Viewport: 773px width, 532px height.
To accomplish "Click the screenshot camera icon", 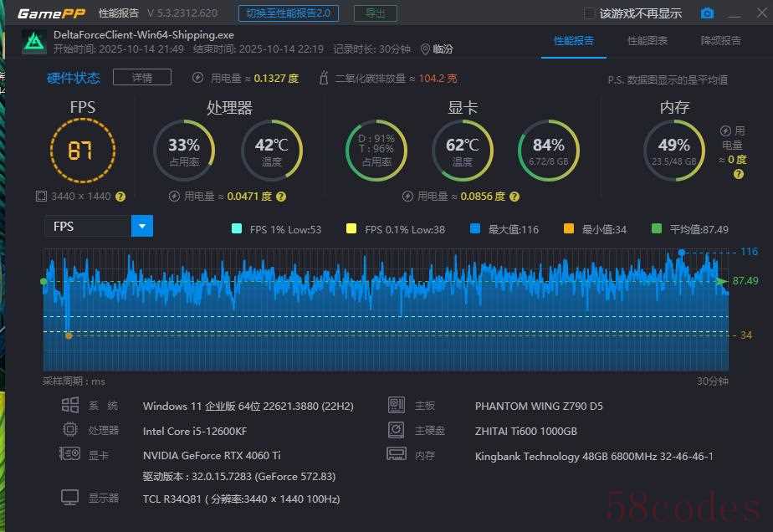I will [x=707, y=13].
